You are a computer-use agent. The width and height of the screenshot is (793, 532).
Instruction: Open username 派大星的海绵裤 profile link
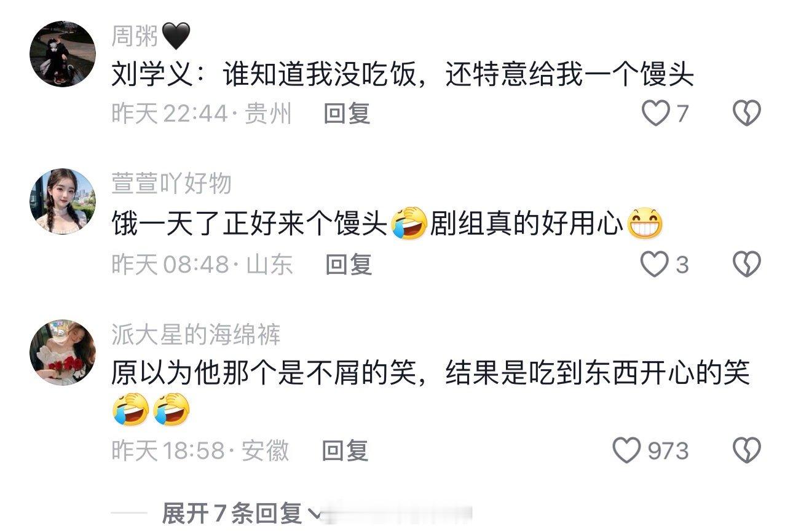(x=195, y=335)
